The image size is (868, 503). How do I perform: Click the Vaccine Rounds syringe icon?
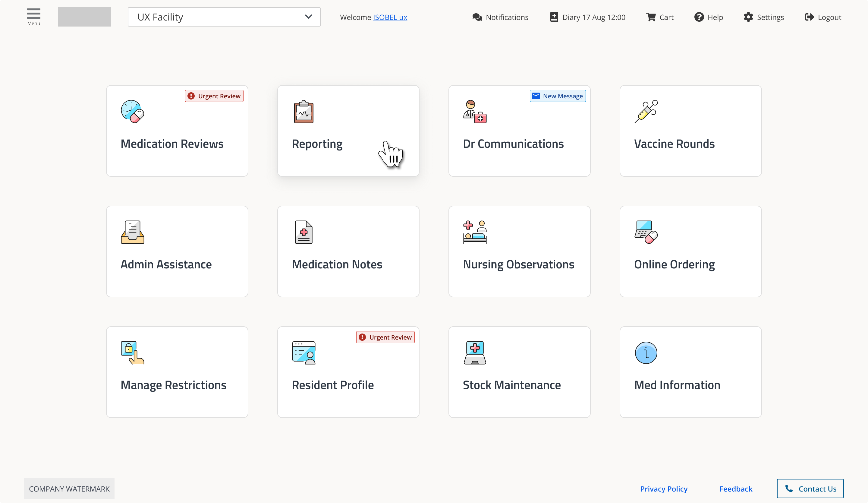tap(646, 112)
